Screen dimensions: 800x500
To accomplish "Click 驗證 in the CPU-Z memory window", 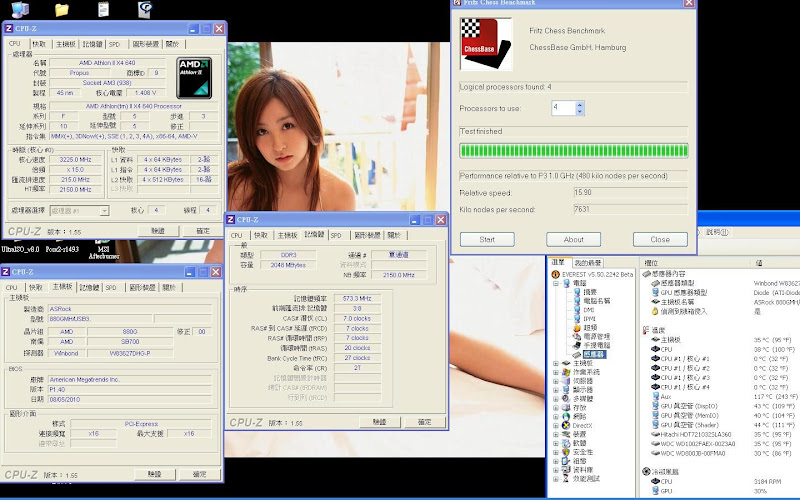I will tap(380, 422).
